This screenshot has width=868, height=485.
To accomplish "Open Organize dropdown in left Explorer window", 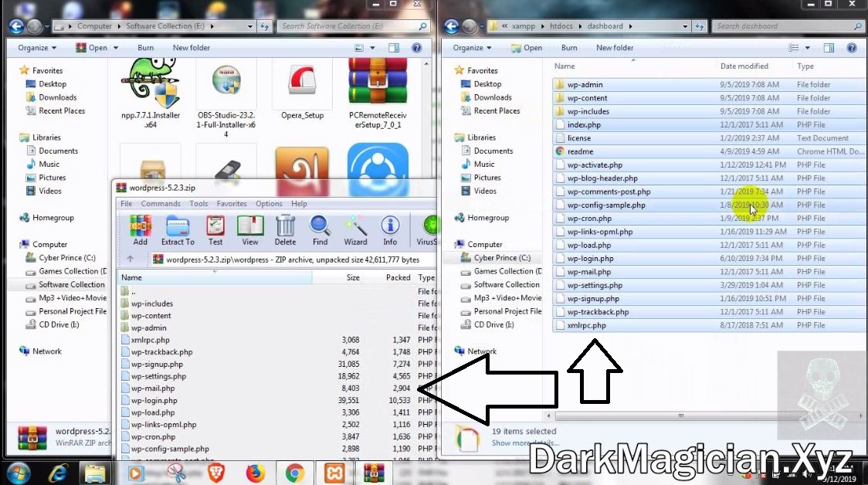I will pyautogui.click(x=37, y=48).
